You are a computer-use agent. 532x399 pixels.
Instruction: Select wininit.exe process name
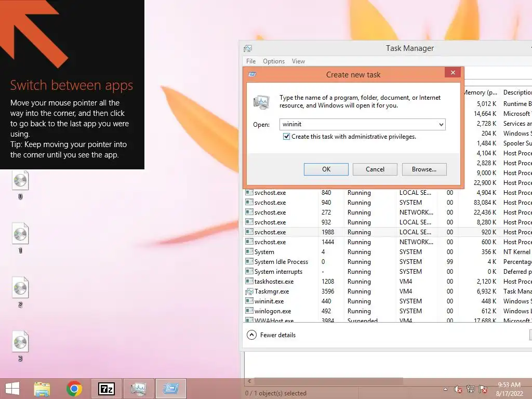pos(269,301)
